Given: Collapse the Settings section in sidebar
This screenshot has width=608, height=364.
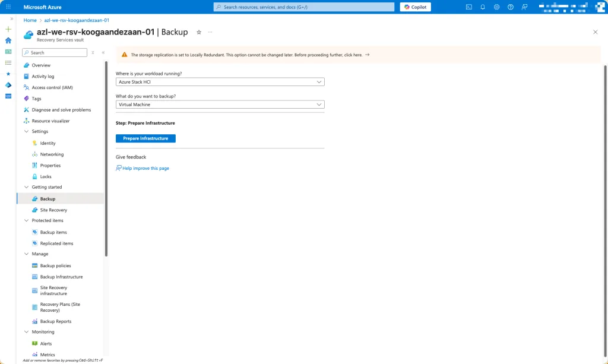Looking at the screenshot, I should [x=26, y=131].
